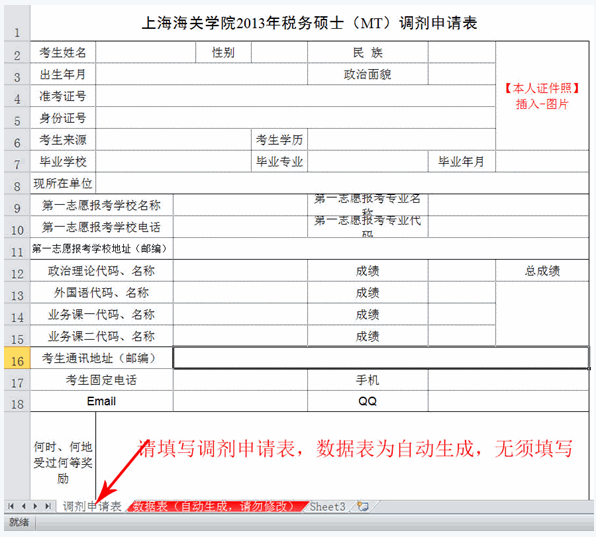
Task: Go to first sheet navigation arrow
Action: (11, 506)
